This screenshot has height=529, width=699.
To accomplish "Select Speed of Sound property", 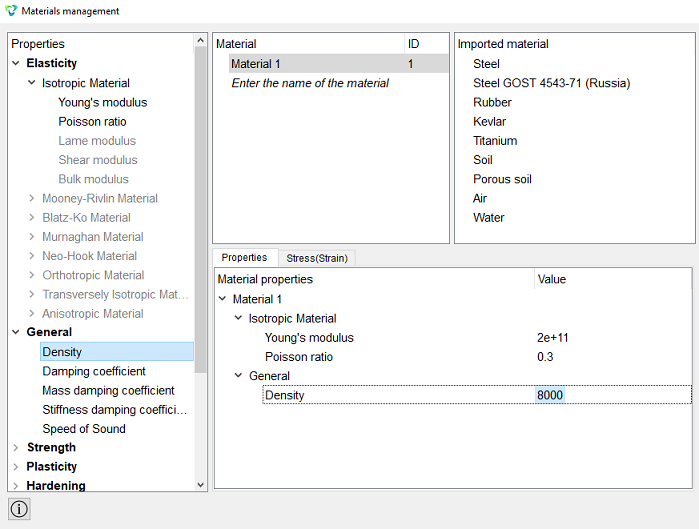I will click(84, 429).
